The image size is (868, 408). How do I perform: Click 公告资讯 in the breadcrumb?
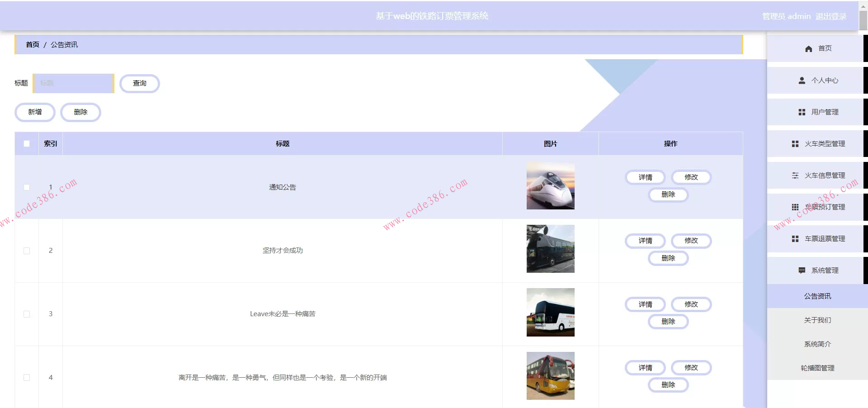click(x=64, y=45)
